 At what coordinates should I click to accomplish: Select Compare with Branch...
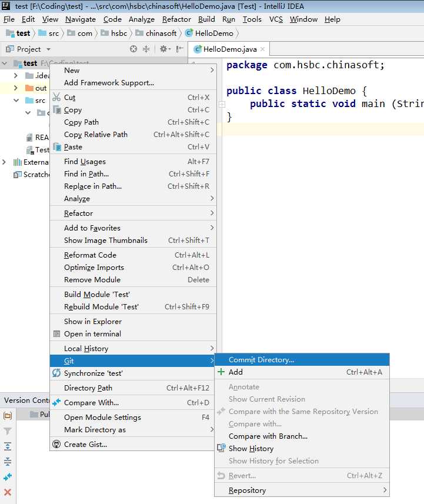click(302, 436)
